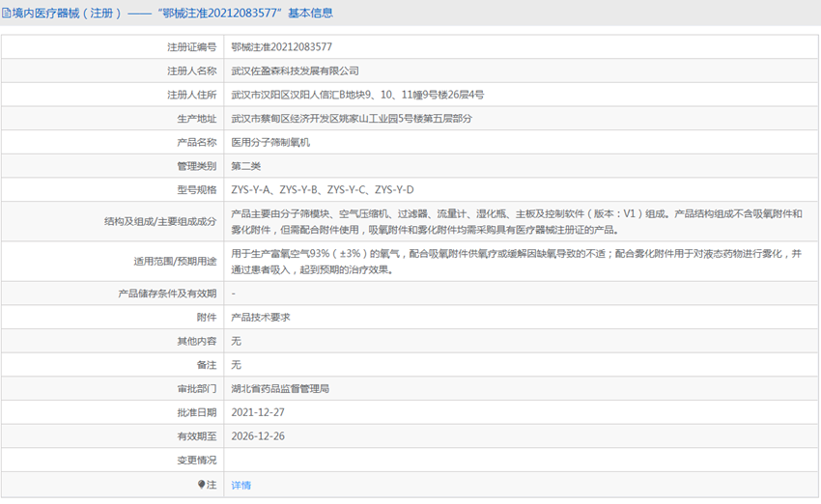Select approval date 2021-12-27
Screen dimensions: 821x504
coord(258,412)
